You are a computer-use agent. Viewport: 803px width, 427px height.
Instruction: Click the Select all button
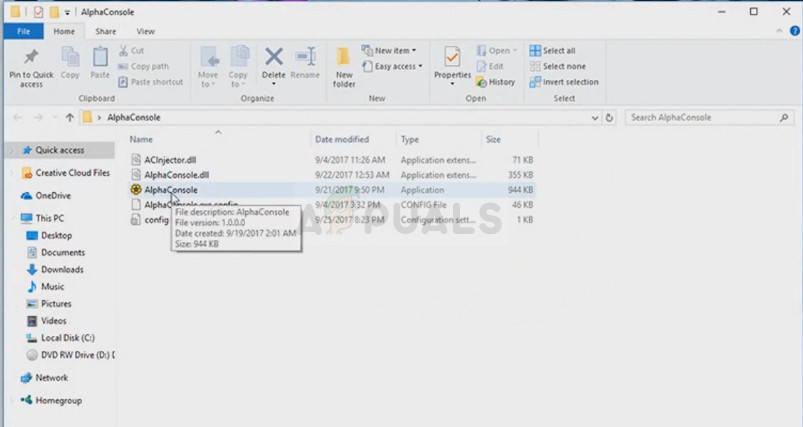coord(557,50)
